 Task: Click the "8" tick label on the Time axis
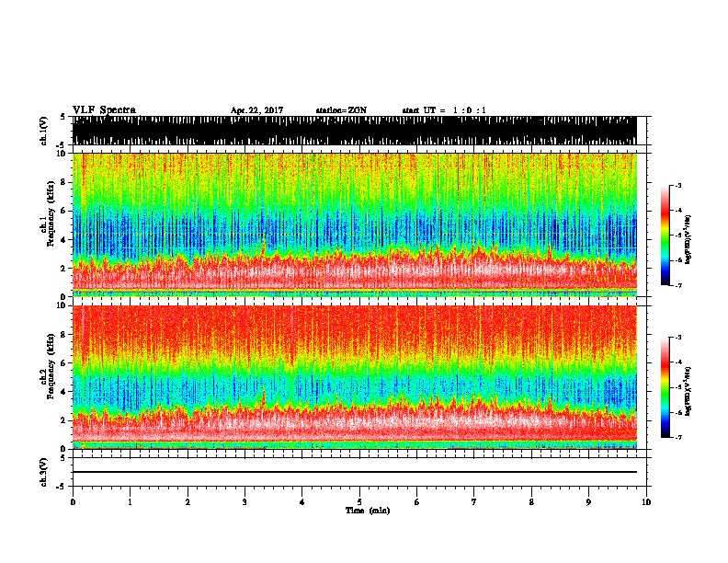pyautogui.click(x=531, y=502)
